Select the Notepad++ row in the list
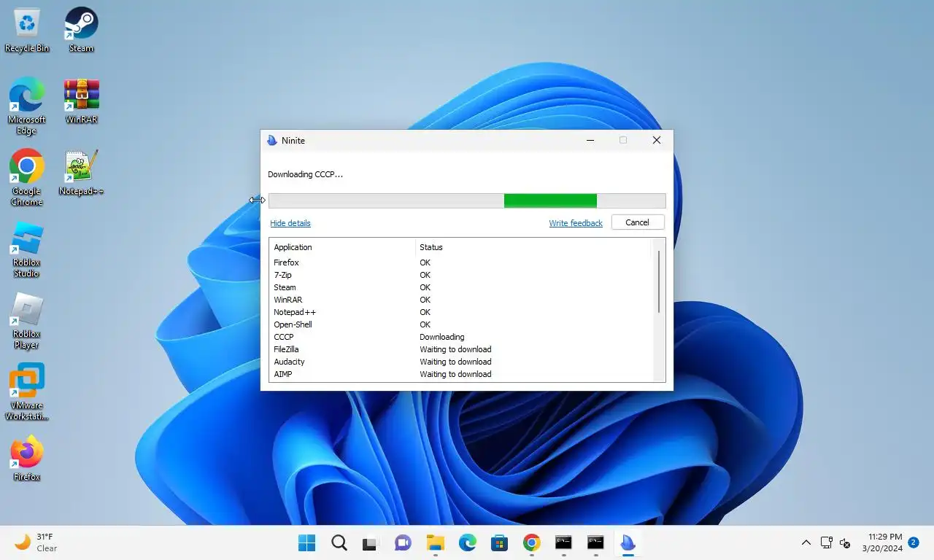This screenshot has width=934, height=560. coord(460,312)
